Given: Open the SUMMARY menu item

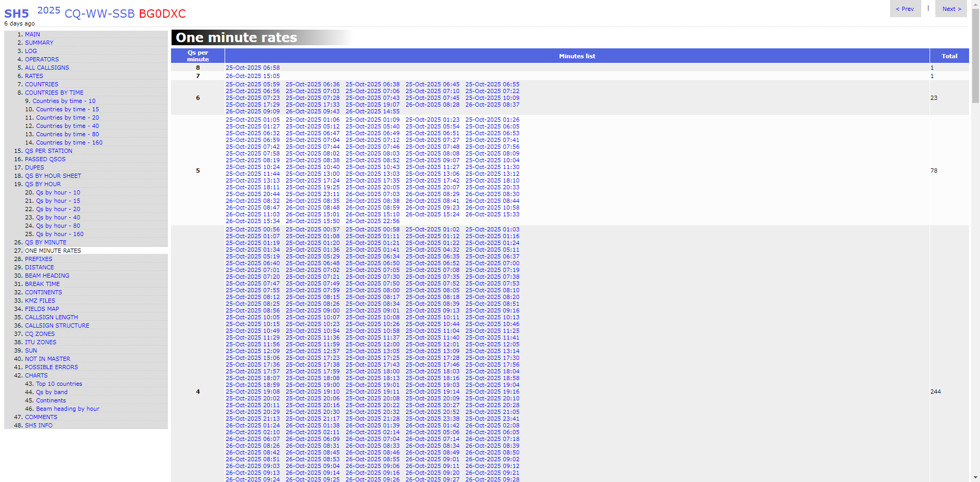Looking at the screenshot, I should click(x=39, y=43).
